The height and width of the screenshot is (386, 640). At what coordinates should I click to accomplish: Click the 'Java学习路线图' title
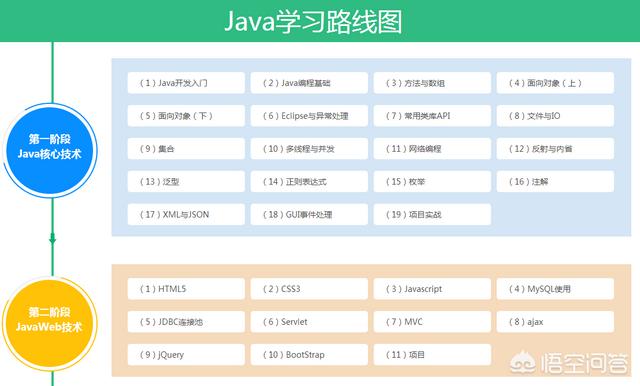click(313, 22)
